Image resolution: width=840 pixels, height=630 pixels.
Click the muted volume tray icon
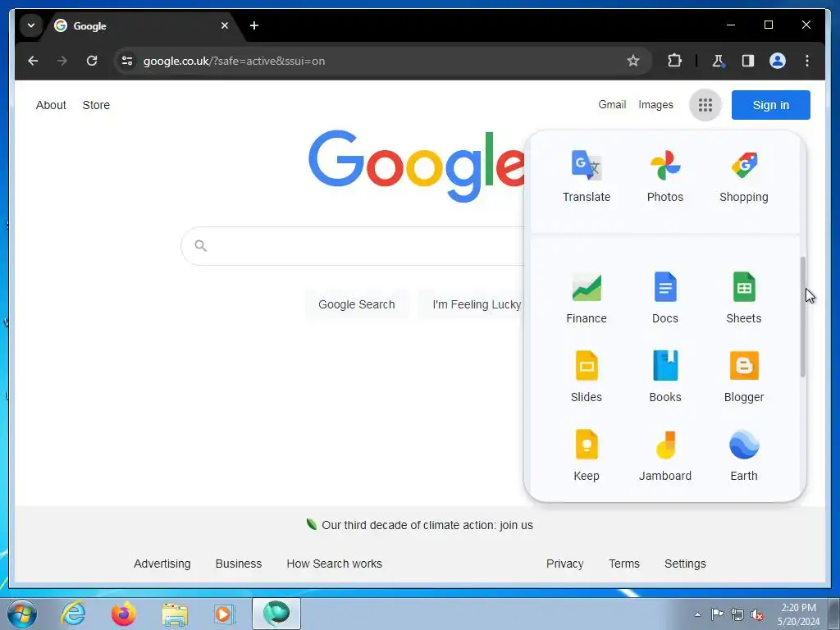(x=757, y=614)
